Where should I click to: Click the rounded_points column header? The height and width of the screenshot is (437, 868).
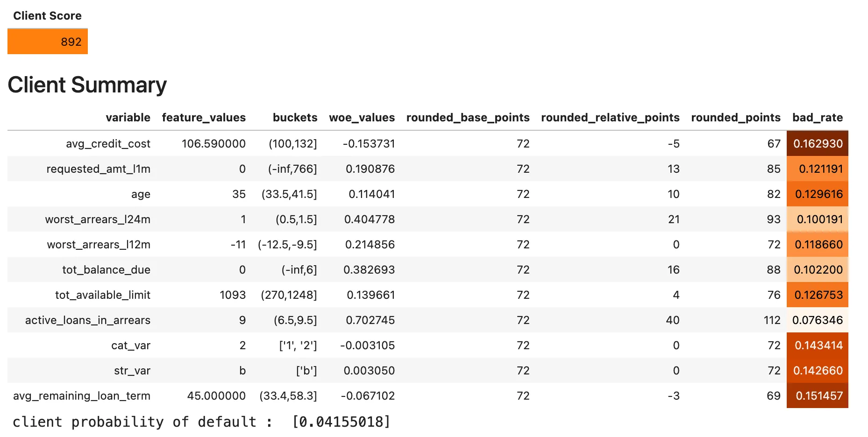tap(736, 118)
